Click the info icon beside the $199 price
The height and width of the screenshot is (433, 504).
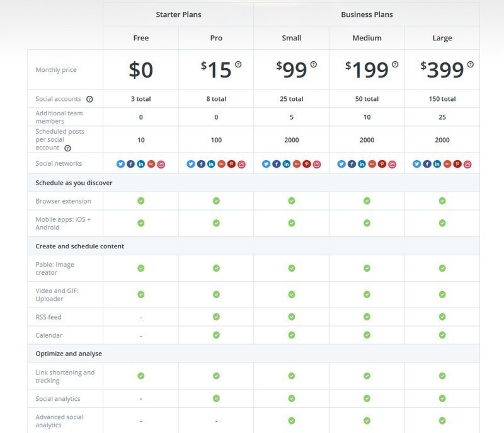click(395, 64)
